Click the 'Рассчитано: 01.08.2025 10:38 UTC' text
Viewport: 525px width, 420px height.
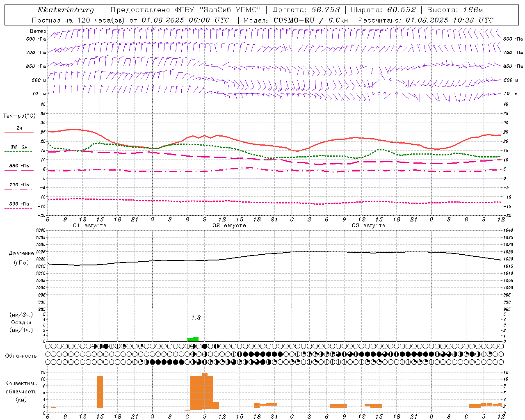(426, 20)
